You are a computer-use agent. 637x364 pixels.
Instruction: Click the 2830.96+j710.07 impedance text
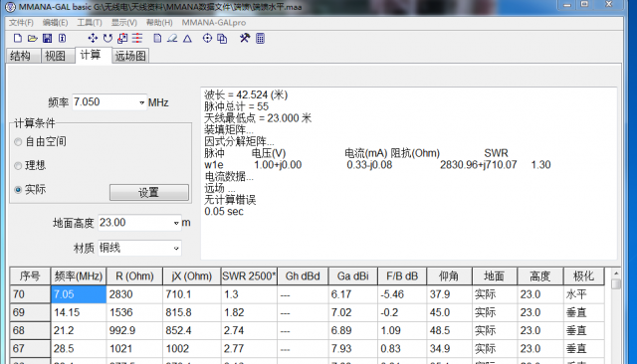(478, 165)
